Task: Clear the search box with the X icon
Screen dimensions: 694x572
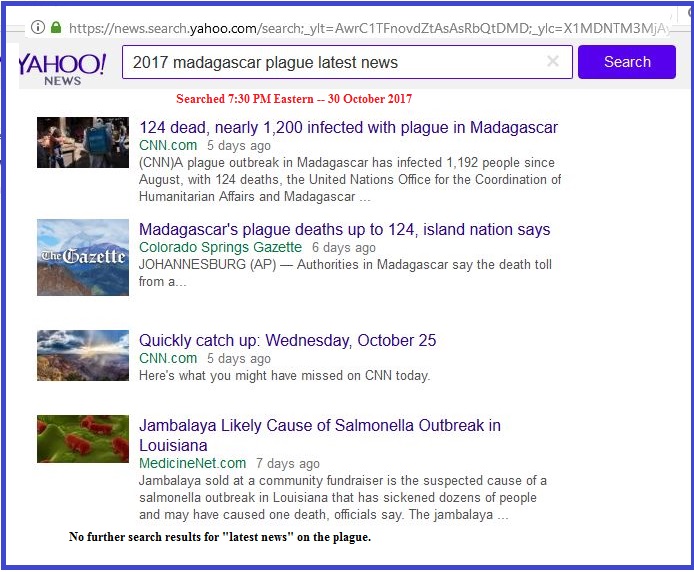Action: [553, 61]
